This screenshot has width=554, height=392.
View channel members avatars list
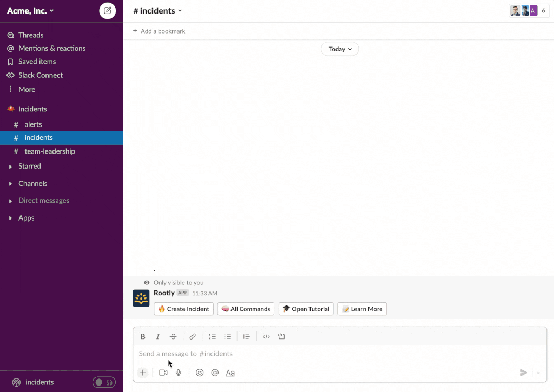(x=529, y=11)
